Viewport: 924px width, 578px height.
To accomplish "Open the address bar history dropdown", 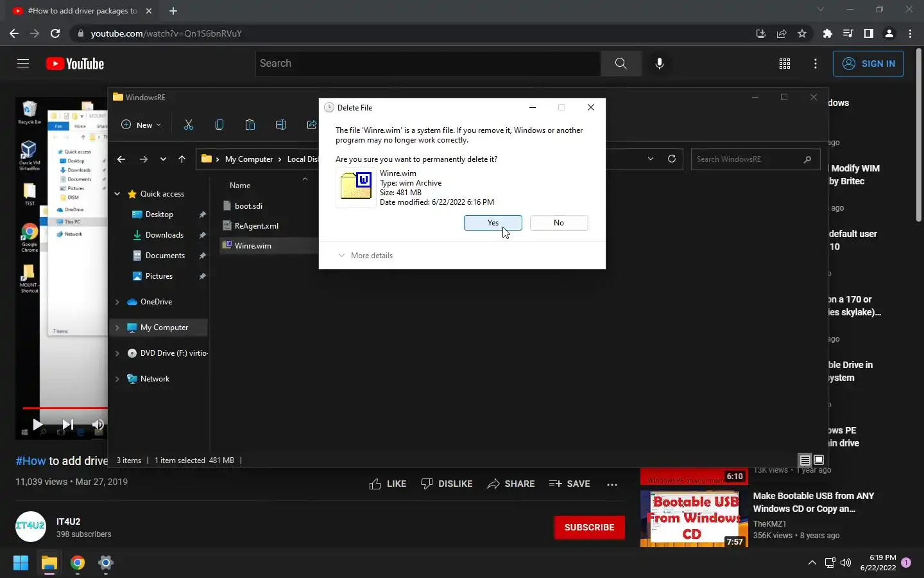I will (651, 159).
